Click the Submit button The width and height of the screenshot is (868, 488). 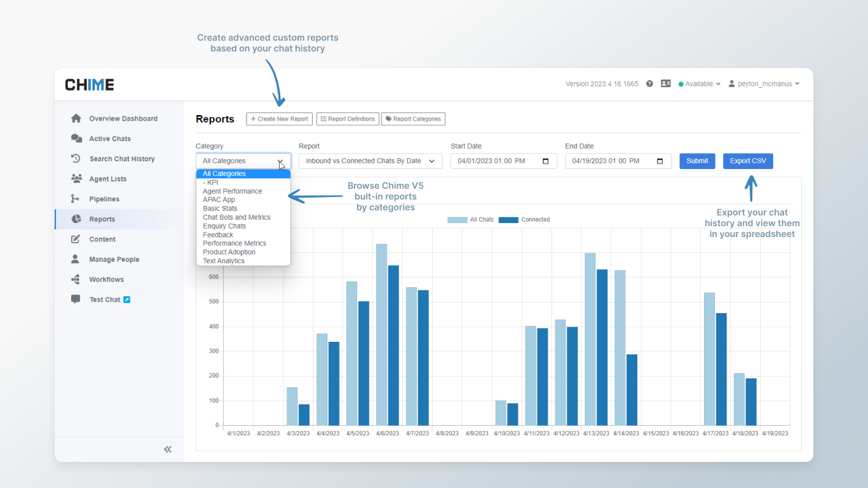point(697,161)
